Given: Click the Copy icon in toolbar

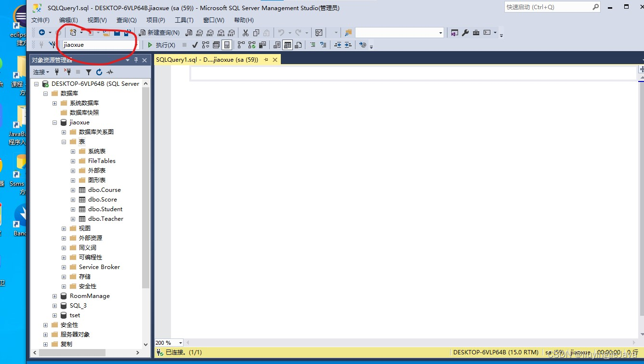Looking at the screenshot, I should [x=256, y=33].
